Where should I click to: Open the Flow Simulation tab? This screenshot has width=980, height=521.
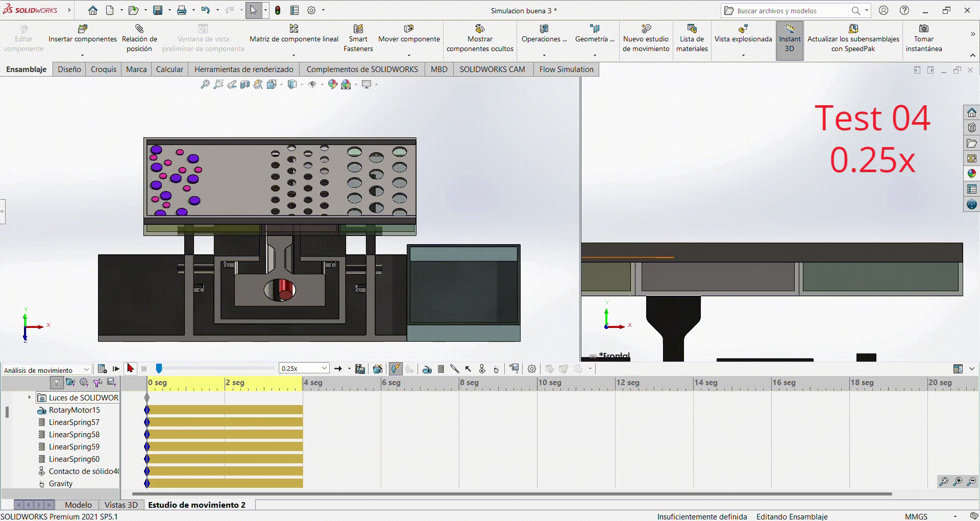click(566, 69)
